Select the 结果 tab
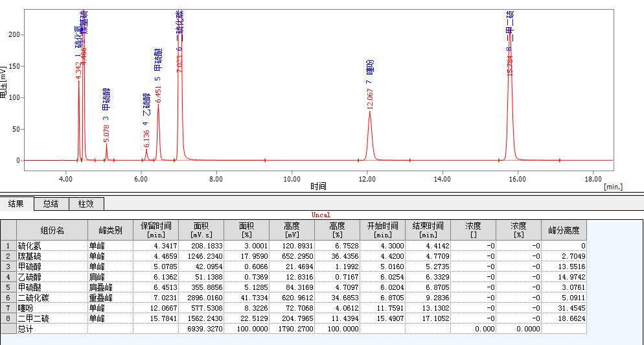Screen dimensions: 644x345 point(16,204)
